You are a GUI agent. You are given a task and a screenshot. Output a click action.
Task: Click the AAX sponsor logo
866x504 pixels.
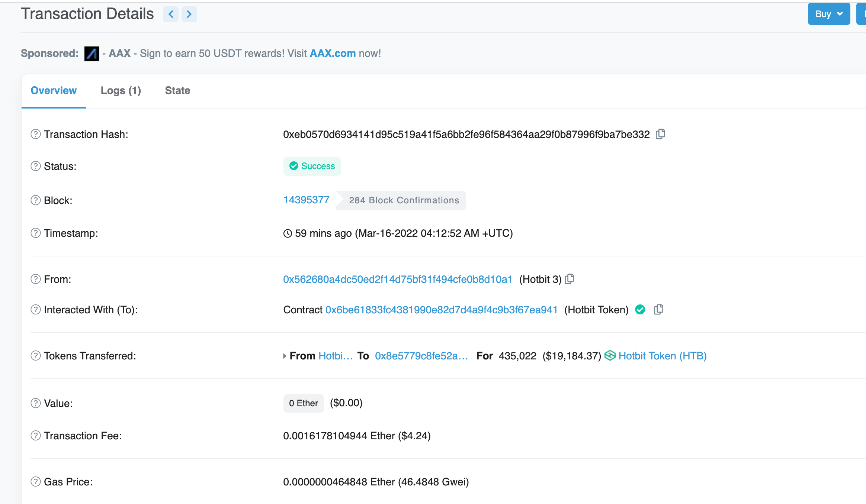(x=92, y=54)
